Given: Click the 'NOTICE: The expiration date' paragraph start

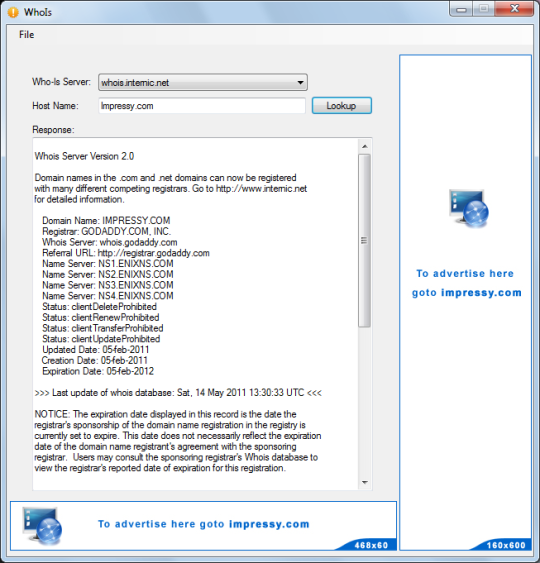Looking at the screenshot, I should (165, 414).
